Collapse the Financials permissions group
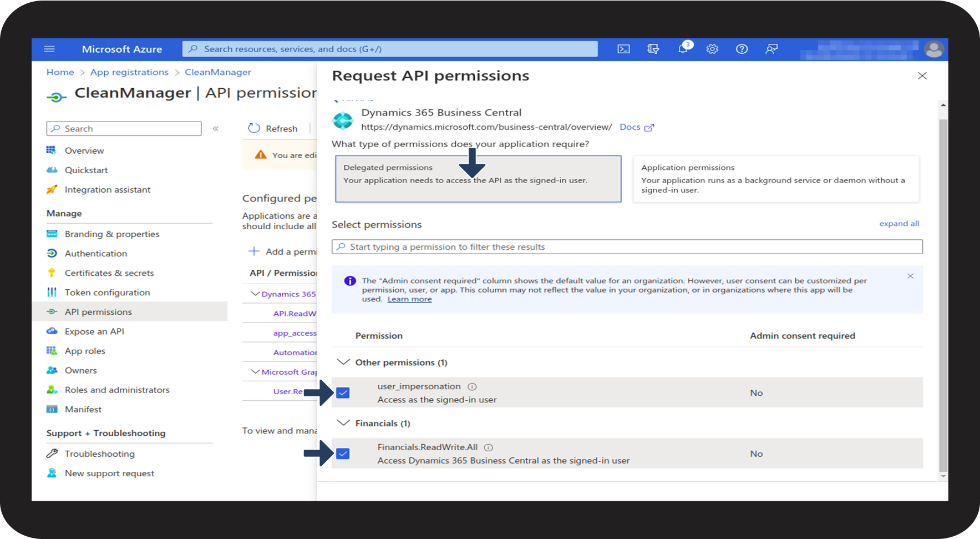 [344, 424]
